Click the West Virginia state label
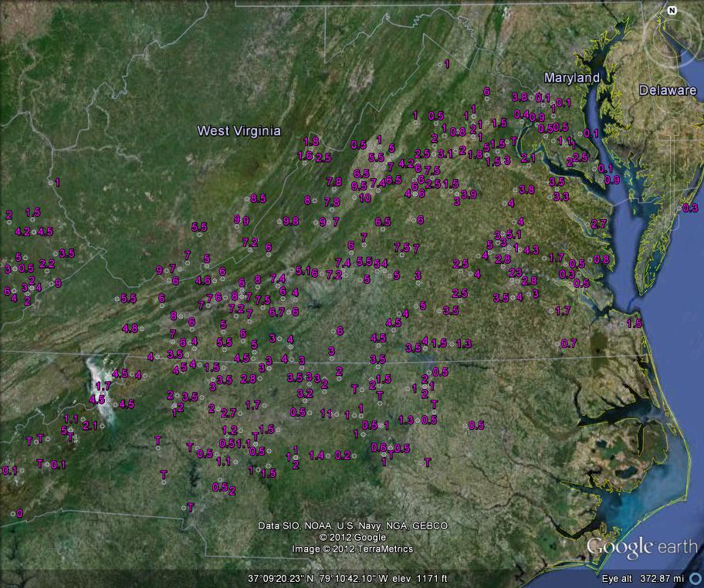The height and width of the screenshot is (588, 704). [239, 130]
